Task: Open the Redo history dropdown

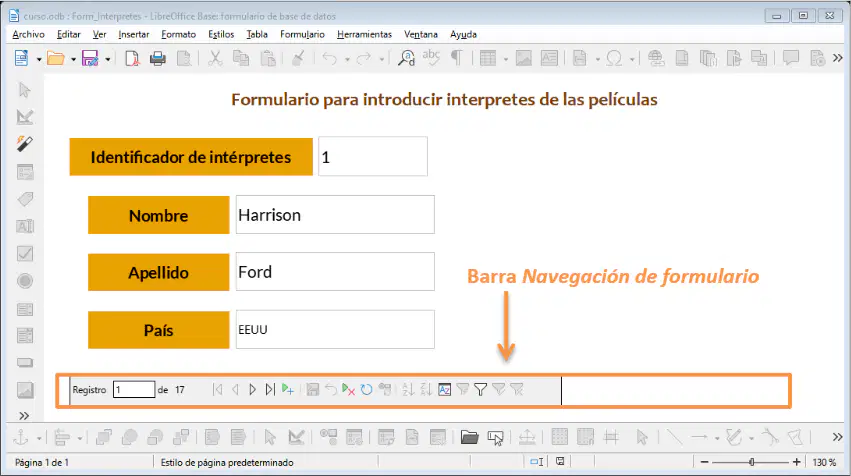Action: coord(382,59)
